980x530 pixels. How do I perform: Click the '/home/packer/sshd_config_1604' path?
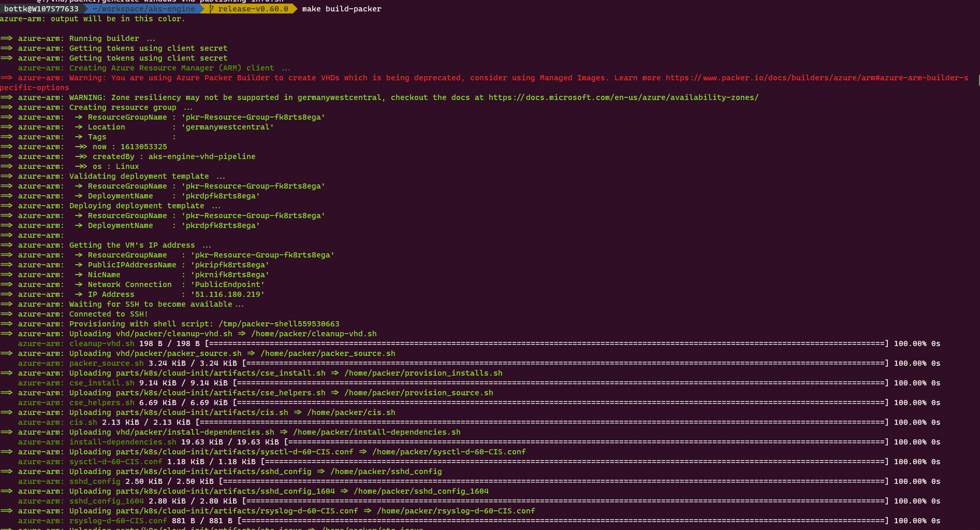click(421, 491)
